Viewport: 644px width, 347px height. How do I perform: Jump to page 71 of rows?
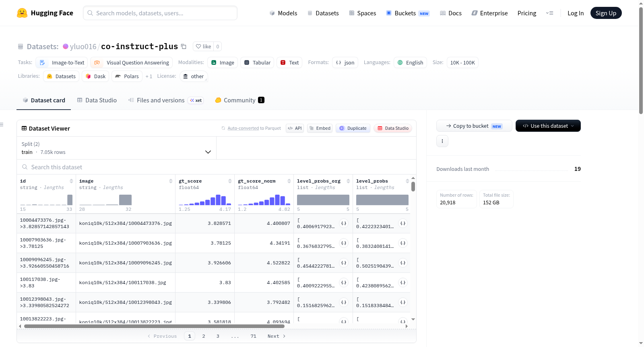(253, 336)
